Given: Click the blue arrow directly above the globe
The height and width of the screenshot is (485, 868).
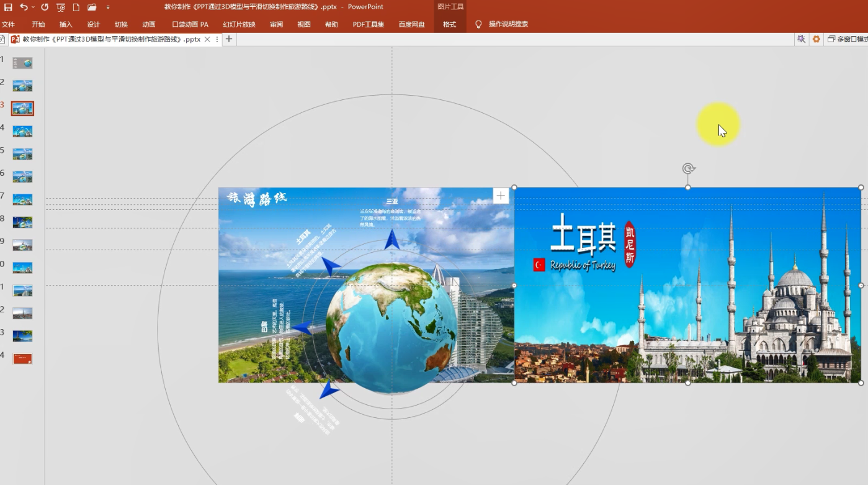Looking at the screenshot, I should tap(391, 240).
